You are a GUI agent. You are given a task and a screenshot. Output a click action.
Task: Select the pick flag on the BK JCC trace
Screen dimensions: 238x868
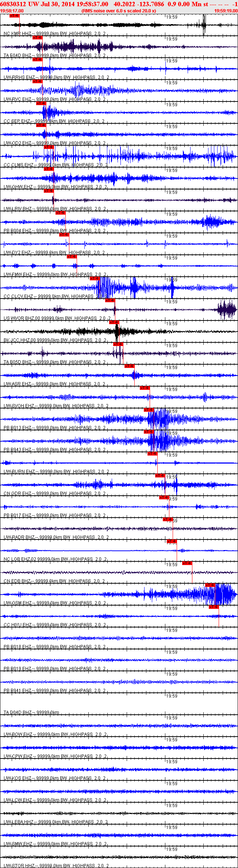114,322
